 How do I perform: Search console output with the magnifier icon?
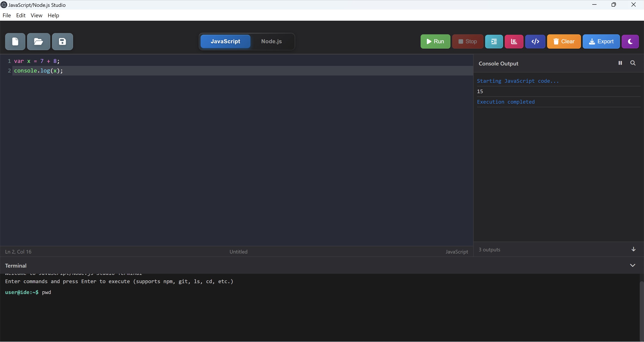[633, 63]
